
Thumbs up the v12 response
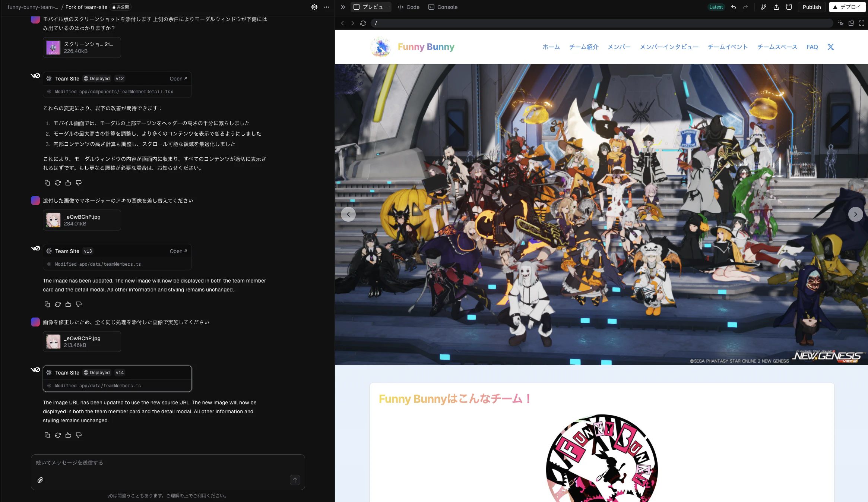[68, 183]
